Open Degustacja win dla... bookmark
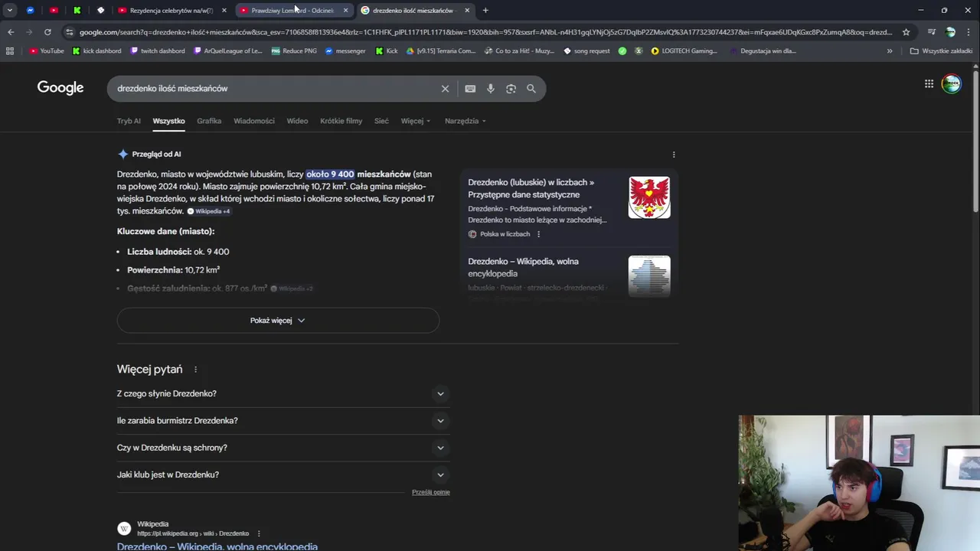The width and height of the screenshot is (980, 551). pyautogui.click(x=763, y=51)
